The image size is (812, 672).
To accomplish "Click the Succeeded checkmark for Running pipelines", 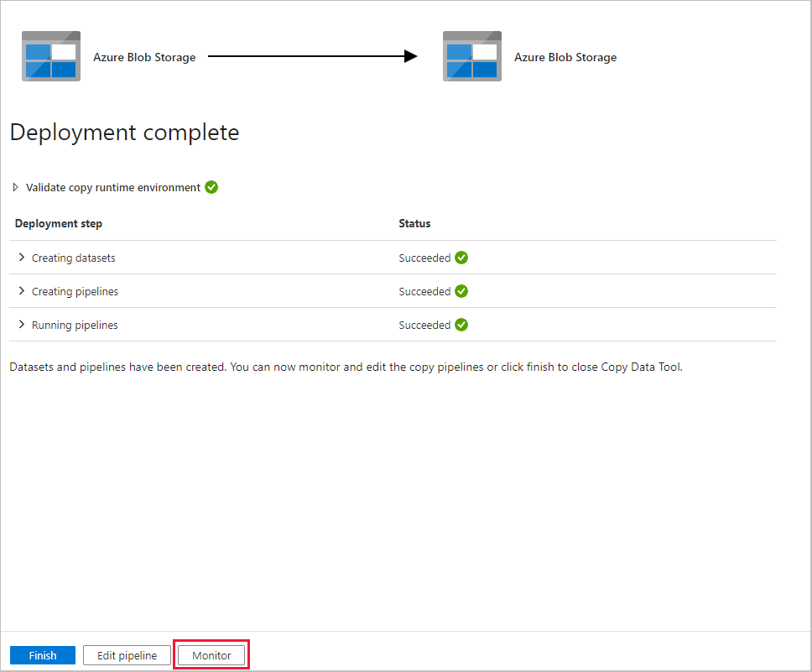I will (461, 325).
